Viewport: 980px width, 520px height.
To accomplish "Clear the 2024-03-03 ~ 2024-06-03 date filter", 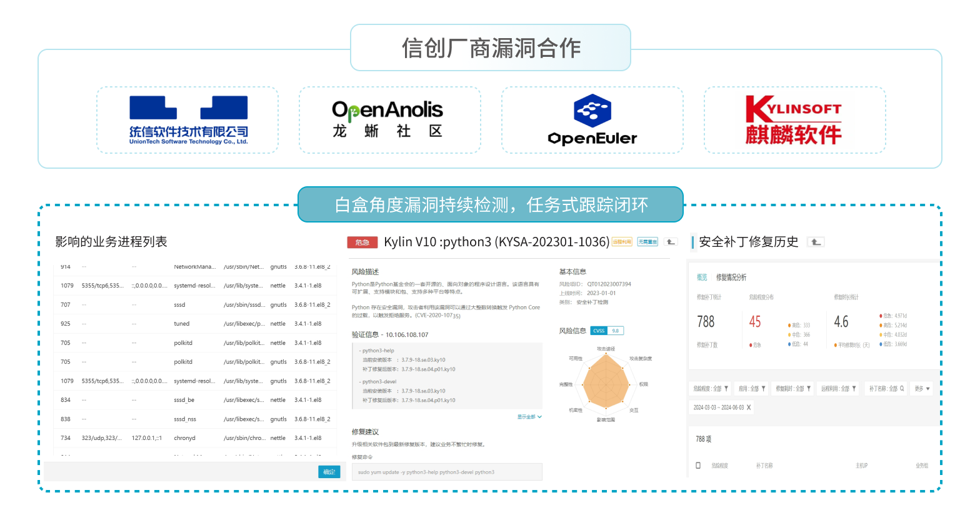I will click(749, 407).
